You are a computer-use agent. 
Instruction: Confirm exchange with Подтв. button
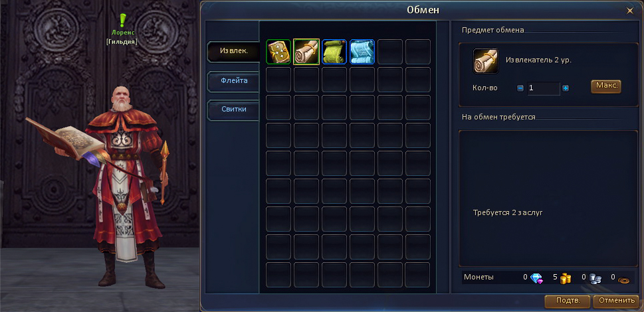point(567,301)
